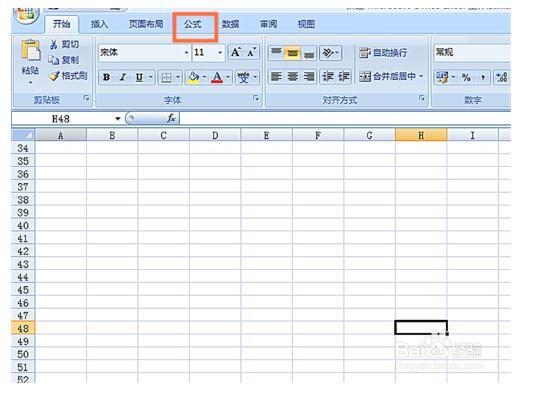
Task: Toggle middle vertical alignment button
Action: coord(292,53)
